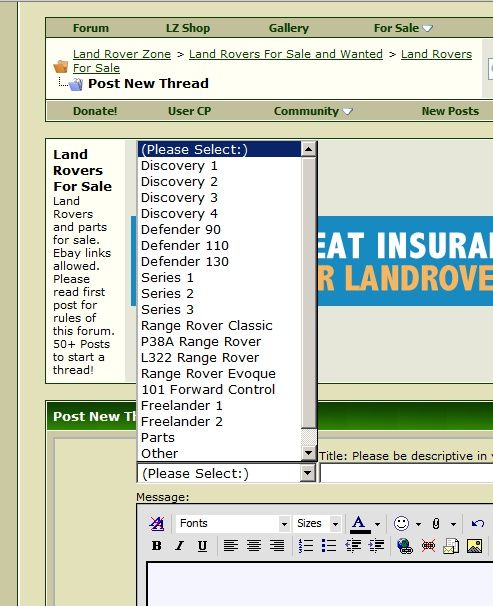The height and width of the screenshot is (606, 493).
Task: Go to LZ Shop
Action: [x=188, y=28]
